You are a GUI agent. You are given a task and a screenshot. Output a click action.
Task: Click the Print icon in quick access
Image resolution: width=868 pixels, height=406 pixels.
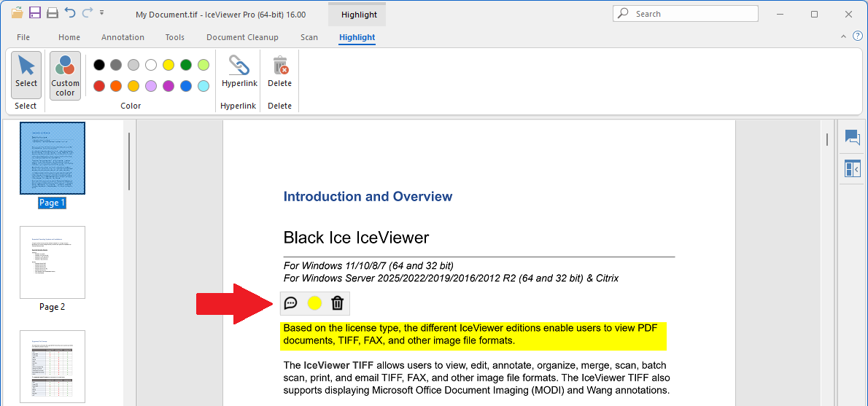(x=53, y=12)
